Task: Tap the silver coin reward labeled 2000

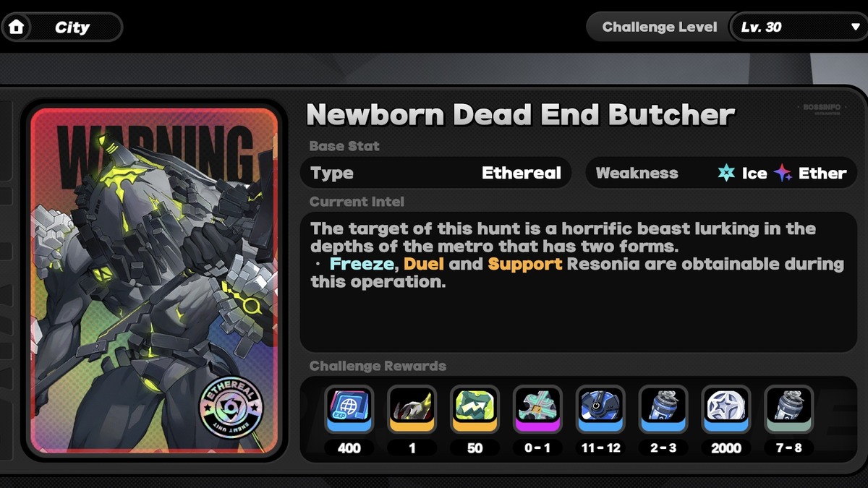Action: tap(726, 408)
